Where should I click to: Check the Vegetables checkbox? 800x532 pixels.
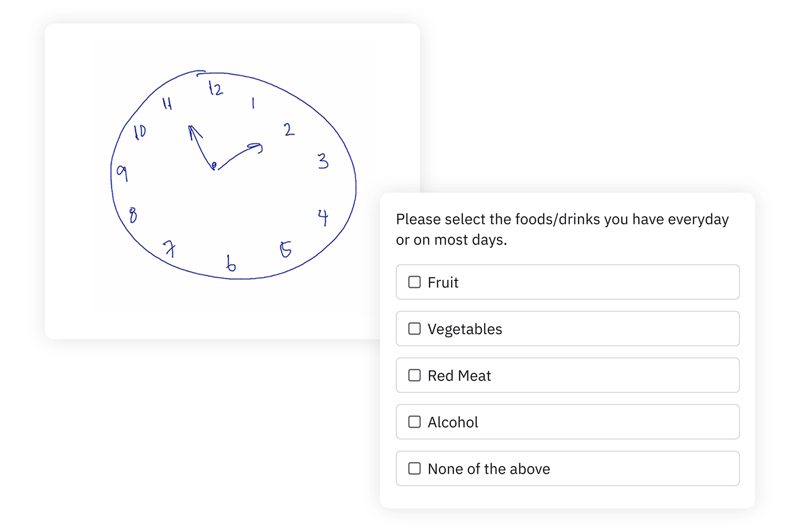pyautogui.click(x=414, y=329)
